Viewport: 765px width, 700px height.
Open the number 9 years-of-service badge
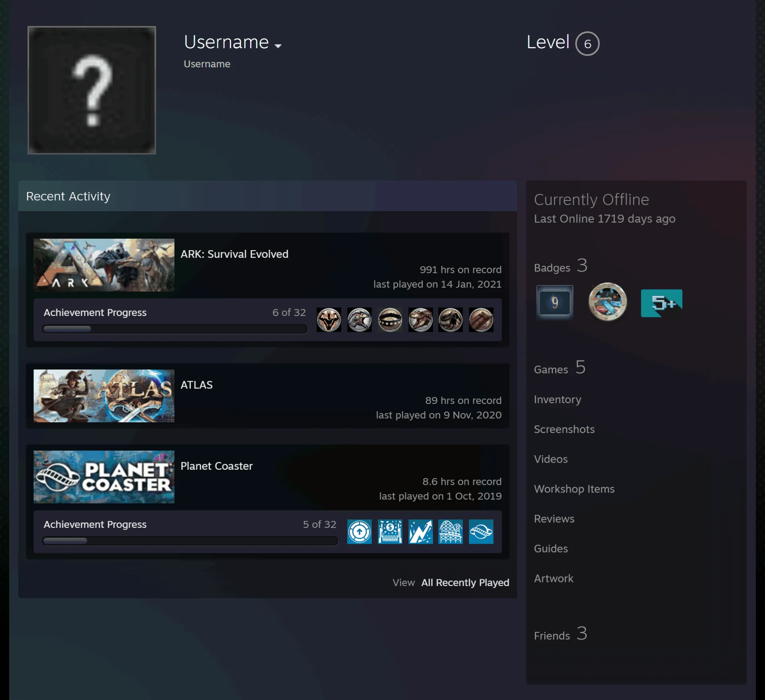click(555, 302)
